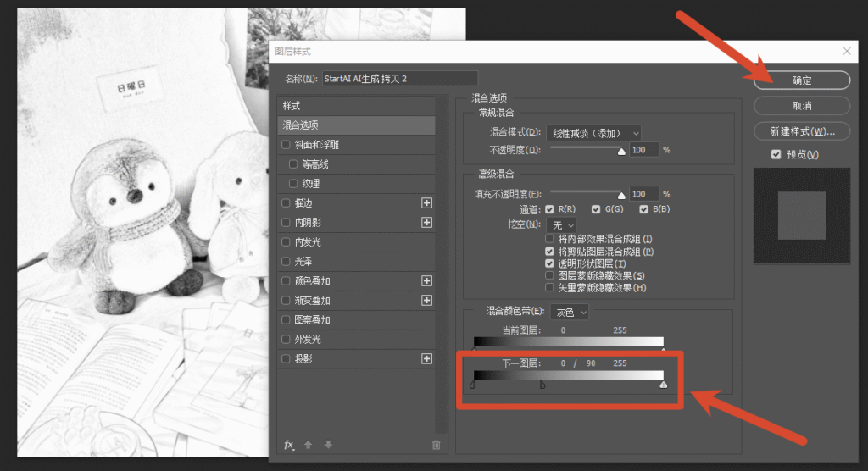Image resolution: width=868 pixels, height=471 pixels.
Task: Open the 混合模式 blend mode dropdown
Action: click(x=593, y=133)
